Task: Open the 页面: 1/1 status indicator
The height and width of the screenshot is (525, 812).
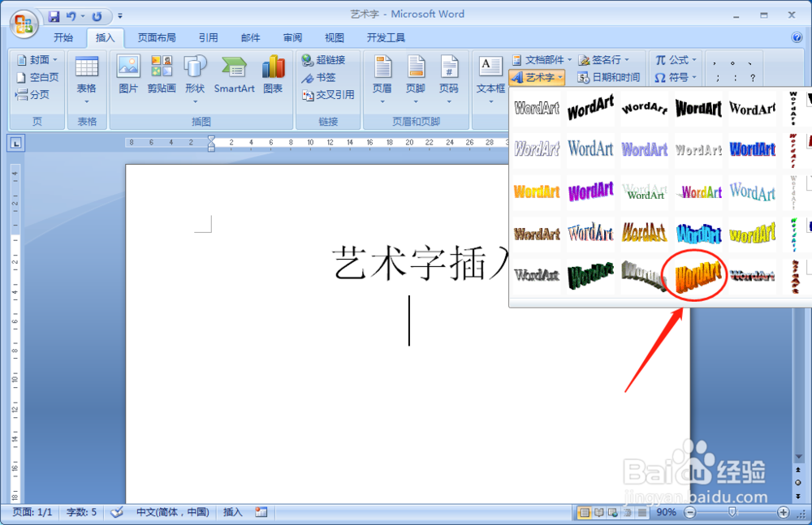Action: (32, 512)
